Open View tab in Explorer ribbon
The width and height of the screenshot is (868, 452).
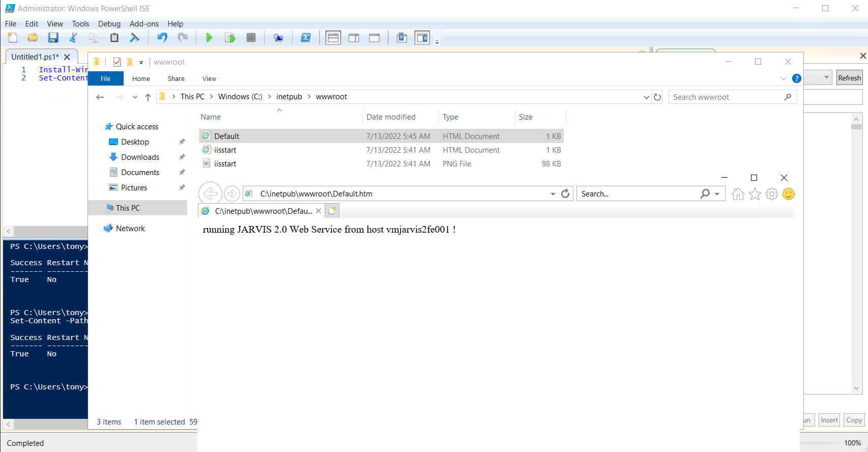(209, 78)
